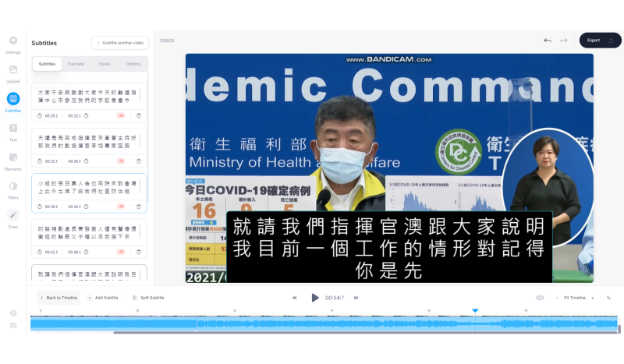Skip forward in the video

tap(356, 298)
